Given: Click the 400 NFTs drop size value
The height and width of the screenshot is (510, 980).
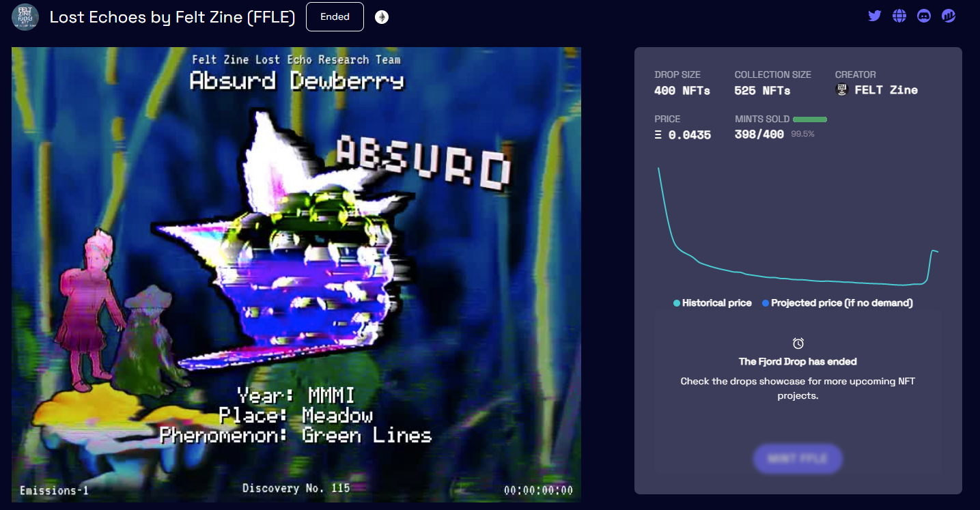Looking at the screenshot, I should (x=682, y=90).
